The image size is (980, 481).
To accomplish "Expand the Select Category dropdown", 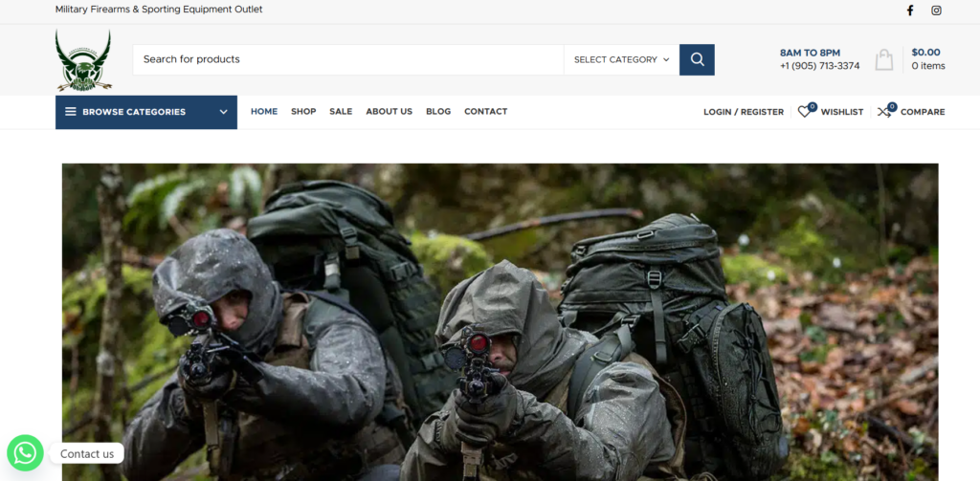I will (x=621, y=59).
